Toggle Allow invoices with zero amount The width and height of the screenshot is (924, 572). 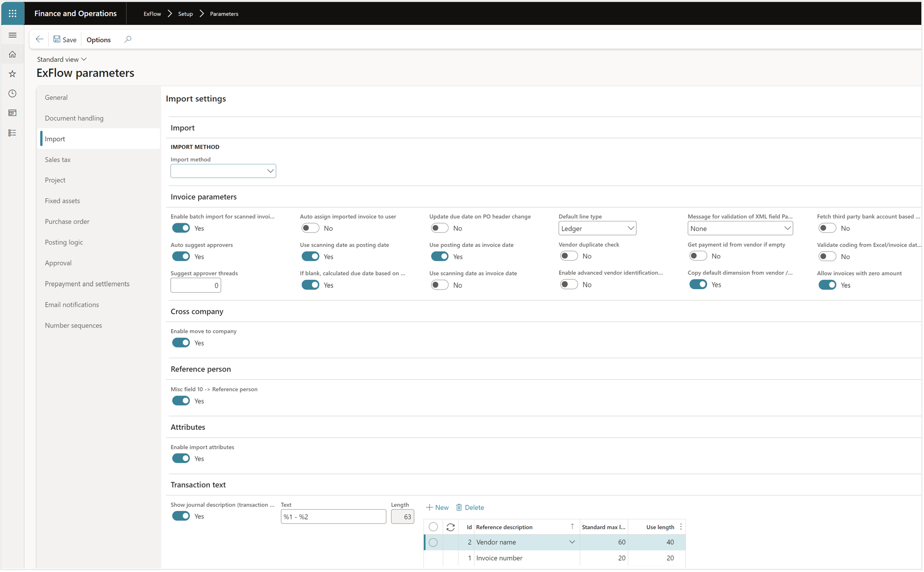pyautogui.click(x=827, y=285)
